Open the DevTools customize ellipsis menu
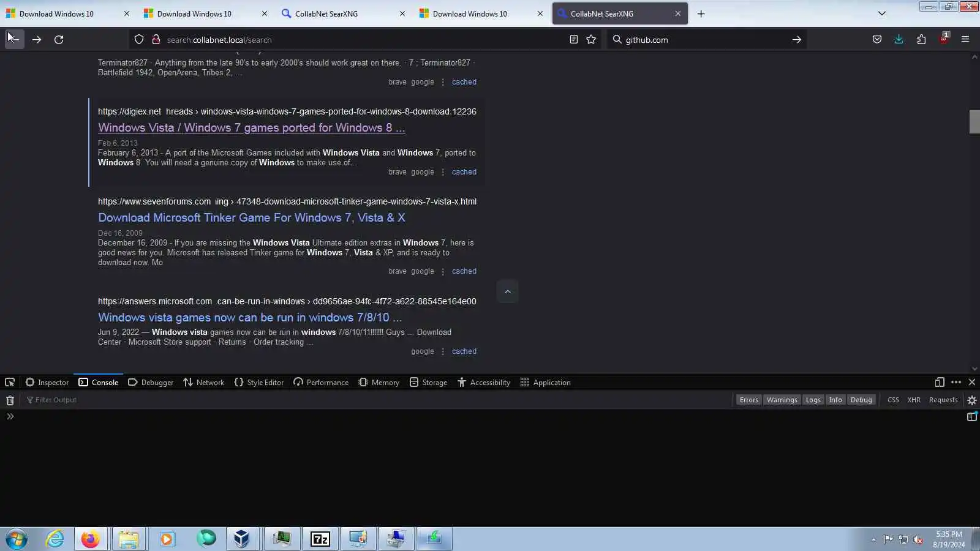Screen dimensions: 980x551 coord(956,383)
